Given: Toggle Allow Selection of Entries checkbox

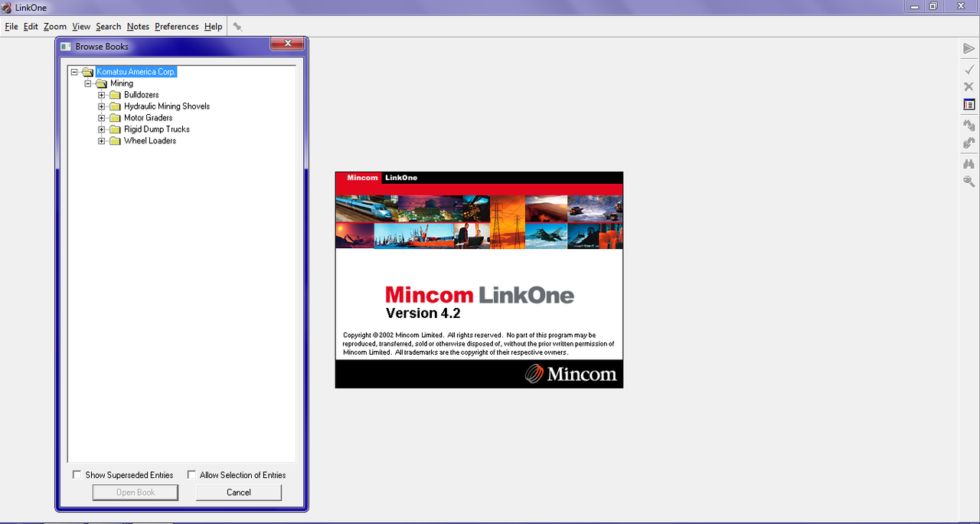Looking at the screenshot, I should click(191, 475).
